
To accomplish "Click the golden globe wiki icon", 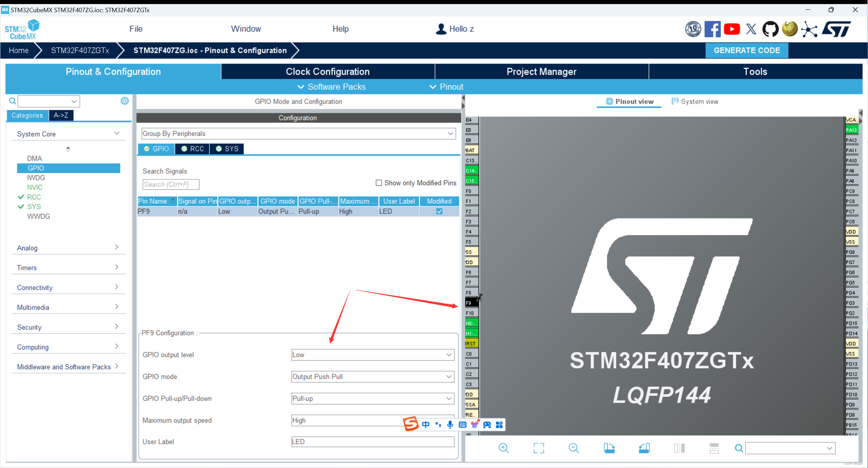I will tap(790, 29).
